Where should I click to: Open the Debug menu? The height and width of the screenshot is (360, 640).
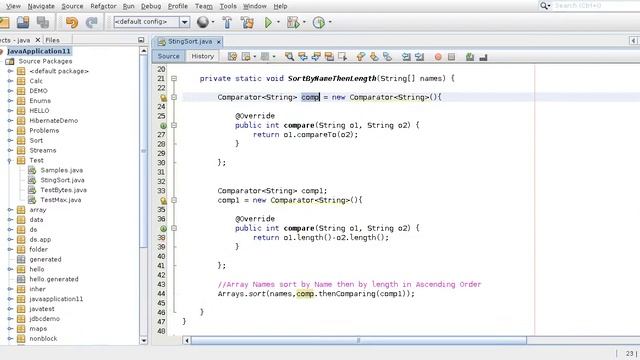click(x=151, y=6)
